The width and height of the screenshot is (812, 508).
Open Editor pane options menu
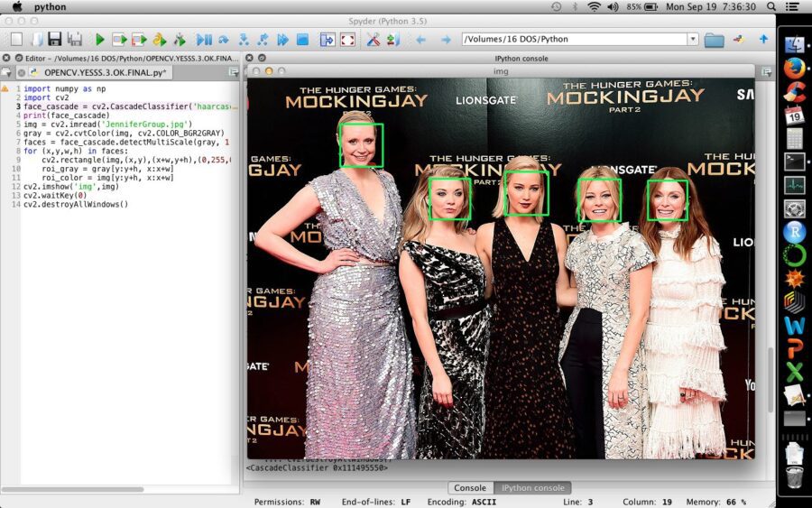tap(234, 72)
